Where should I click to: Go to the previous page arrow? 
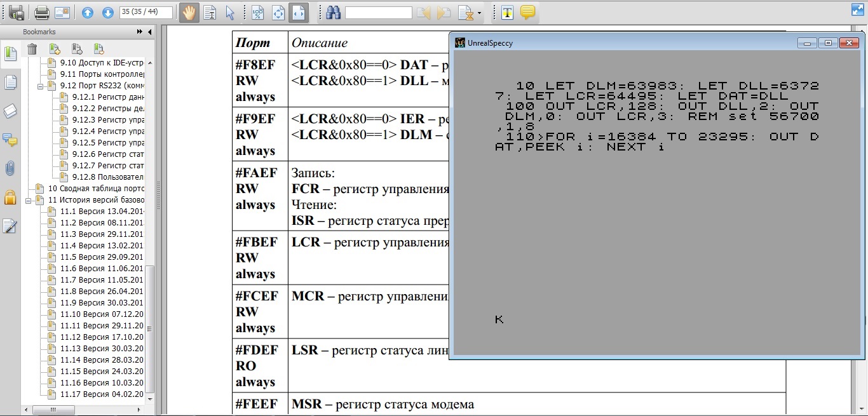(88, 12)
